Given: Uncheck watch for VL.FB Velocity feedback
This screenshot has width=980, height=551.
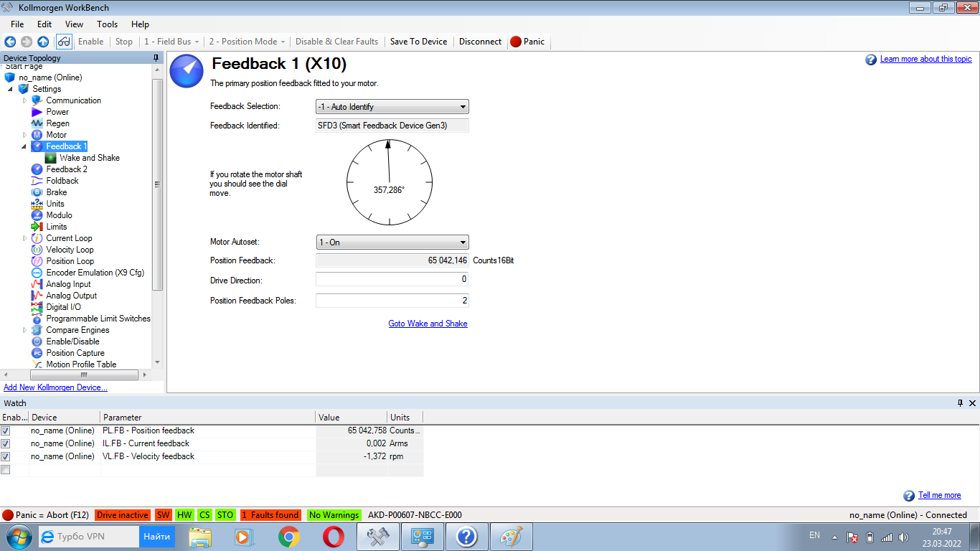Looking at the screenshot, I should pyautogui.click(x=6, y=456).
